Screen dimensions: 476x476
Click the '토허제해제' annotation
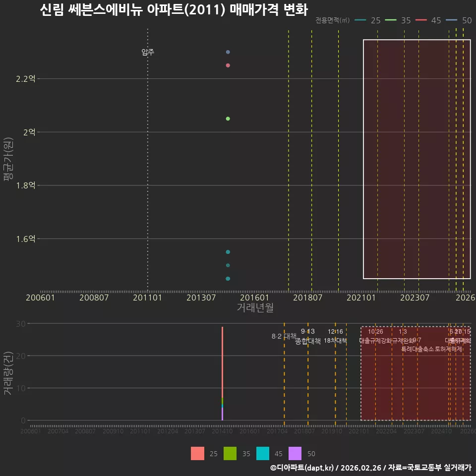coord(448,349)
